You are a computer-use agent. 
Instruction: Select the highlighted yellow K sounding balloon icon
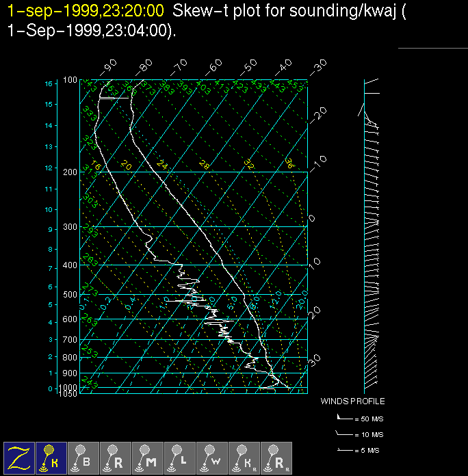pos(51,458)
